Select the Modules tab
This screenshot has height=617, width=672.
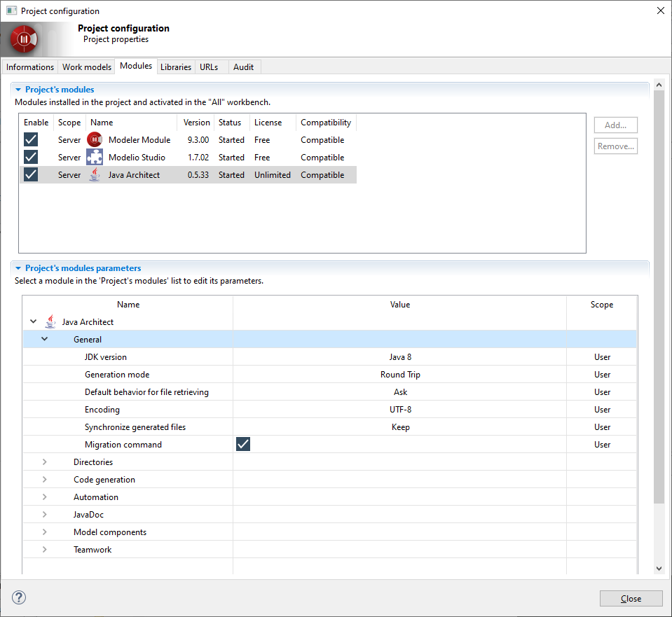[136, 66]
